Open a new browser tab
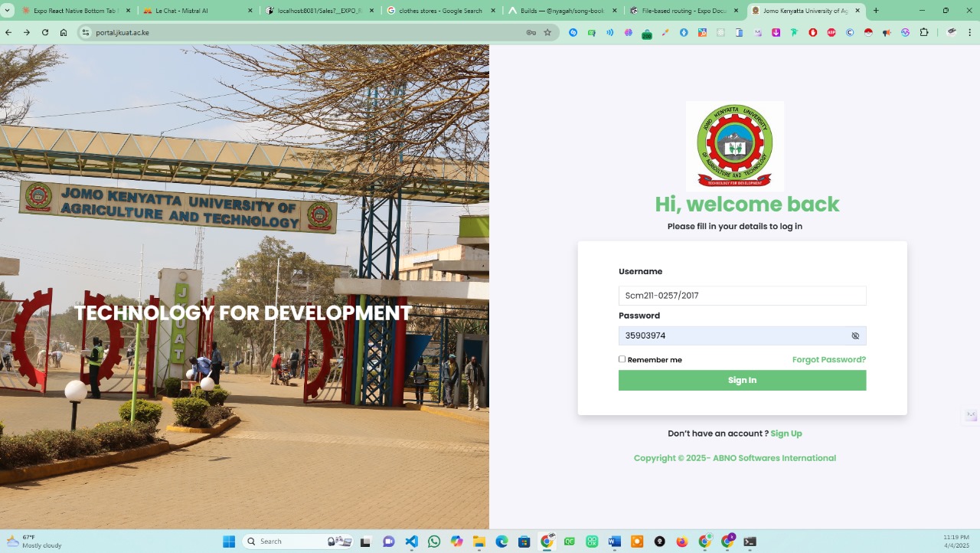The image size is (980, 553). point(876,11)
